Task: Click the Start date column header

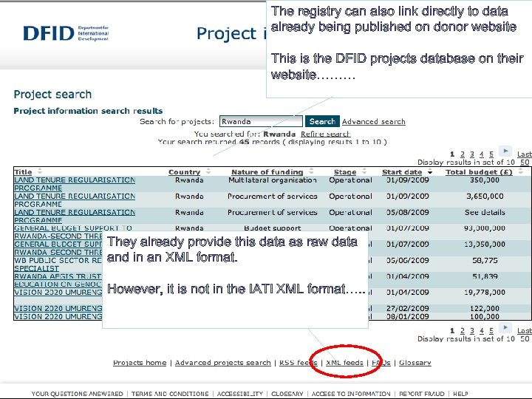Action: click(402, 172)
